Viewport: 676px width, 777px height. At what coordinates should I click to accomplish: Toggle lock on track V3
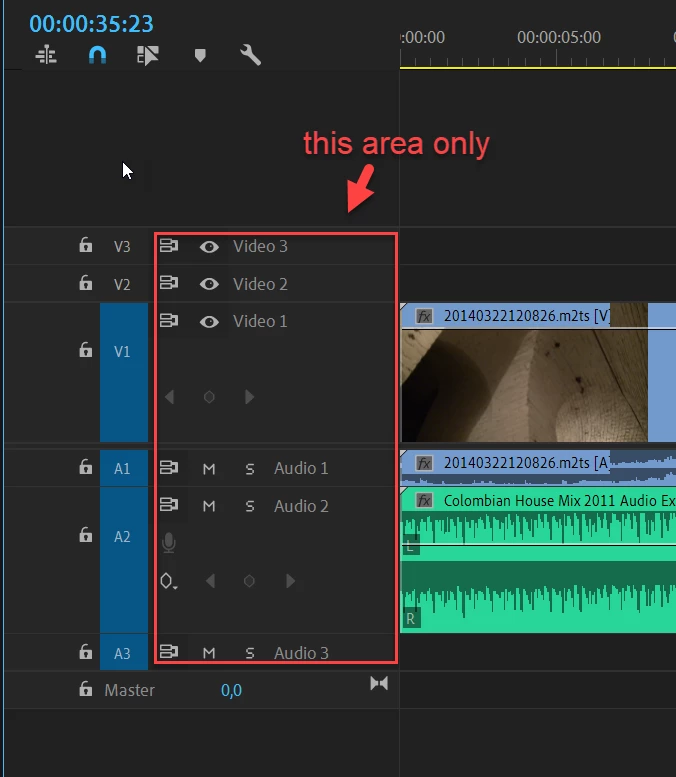(86, 245)
